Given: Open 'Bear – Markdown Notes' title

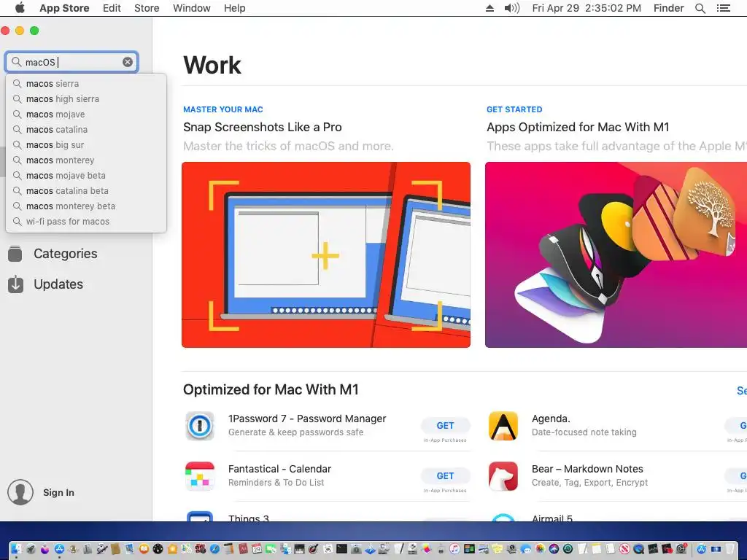Looking at the screenshot, I should click(587, 469).
